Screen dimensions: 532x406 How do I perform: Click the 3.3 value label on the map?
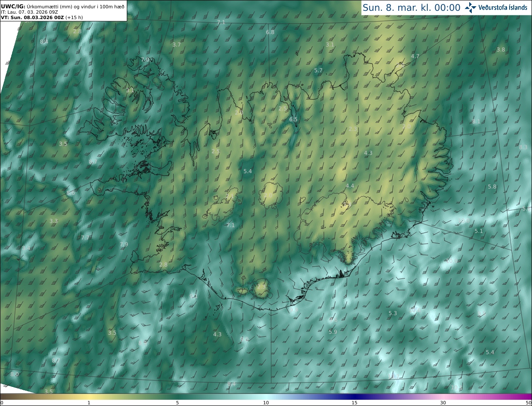54,221
